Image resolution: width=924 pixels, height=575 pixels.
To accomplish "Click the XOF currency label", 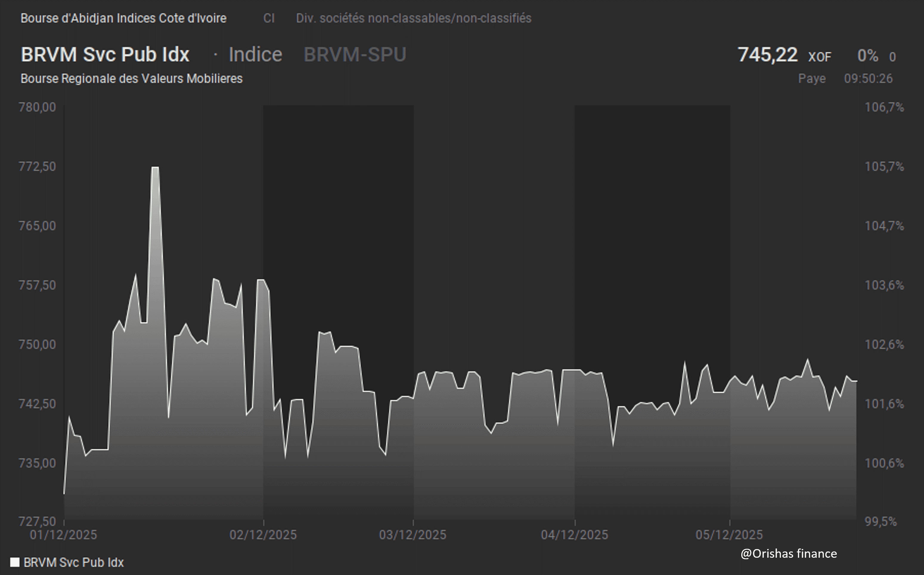I will tap(820, 57).
